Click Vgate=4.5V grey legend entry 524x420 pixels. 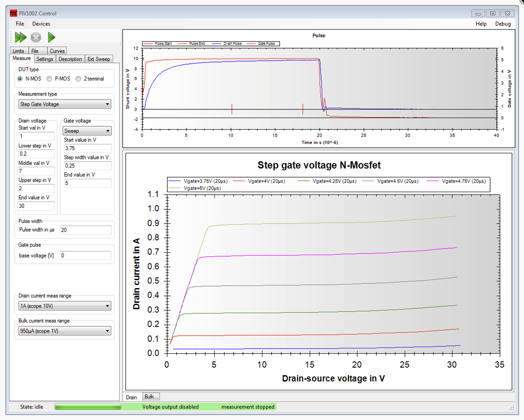pos(390,181)
